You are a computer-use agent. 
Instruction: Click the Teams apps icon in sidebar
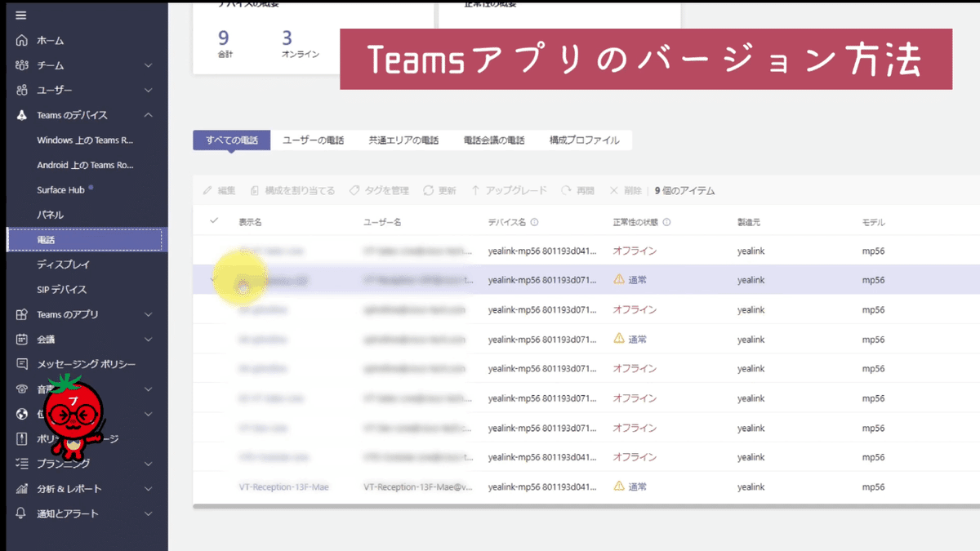21,314
